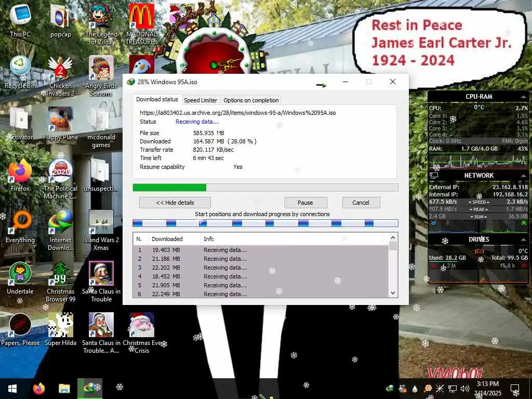
Task: Open the Recycle Bin
Action: tap(20, 72)
